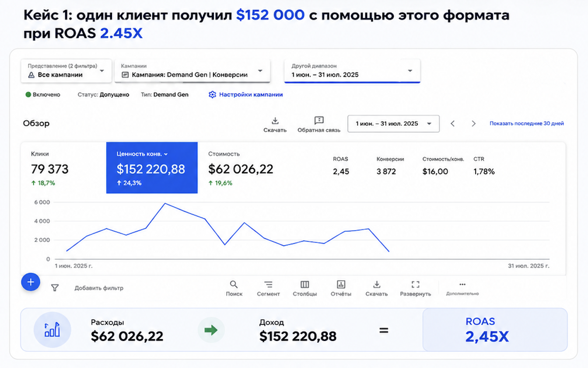Click the Статус: Допущено text

coord(103,94)
